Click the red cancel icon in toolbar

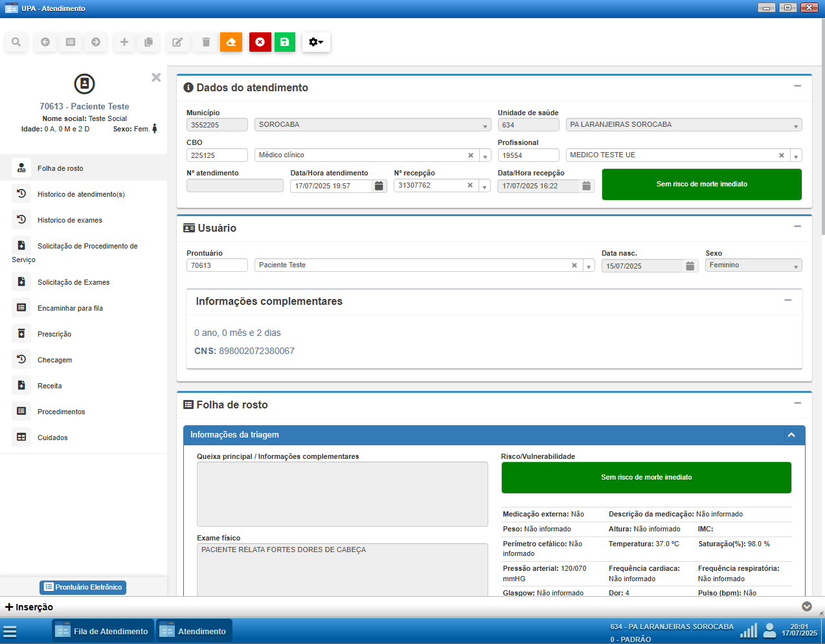[260, 42]
